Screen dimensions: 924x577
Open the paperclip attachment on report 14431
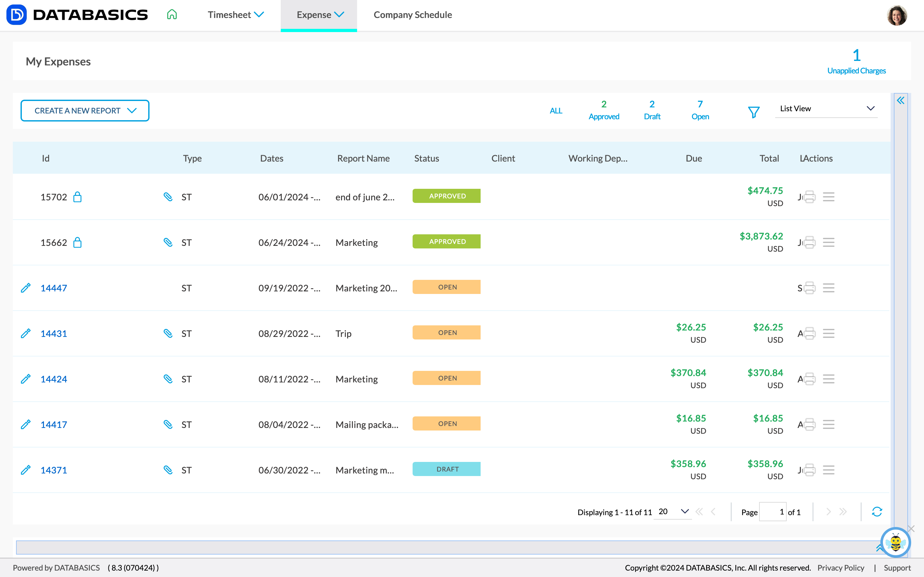tap(168, 333)
